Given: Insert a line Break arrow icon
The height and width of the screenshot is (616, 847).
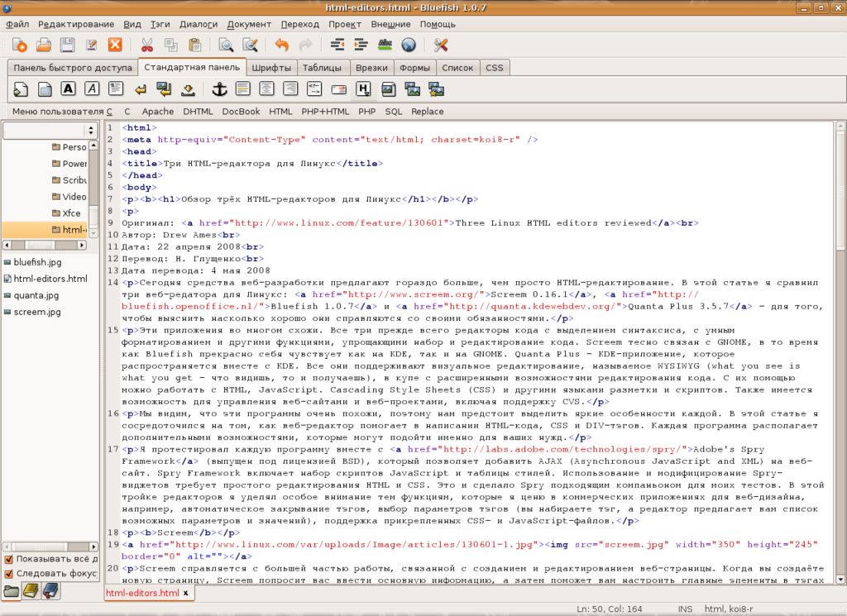Looking at the screenshot, I should [141, 89].
